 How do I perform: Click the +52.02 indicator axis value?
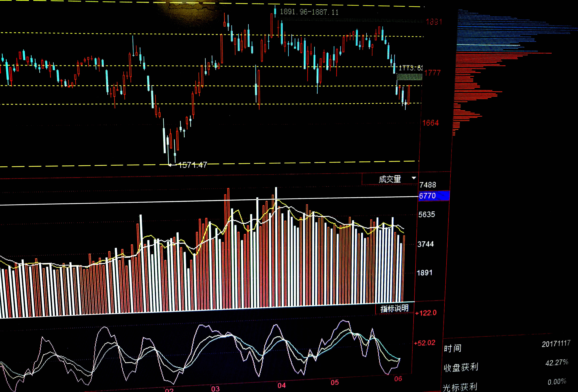pyautogui.click(x=425, y=343)
